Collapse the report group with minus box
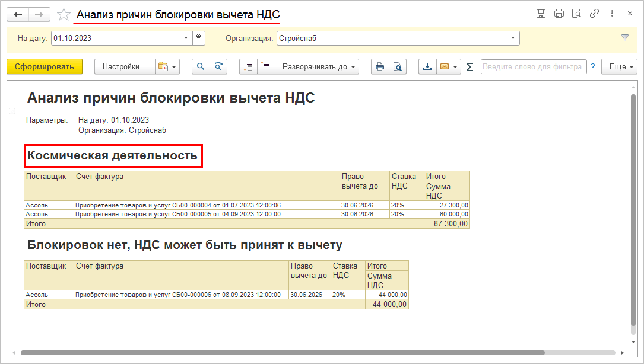This screenshot has width=644, height=364. 12,111
